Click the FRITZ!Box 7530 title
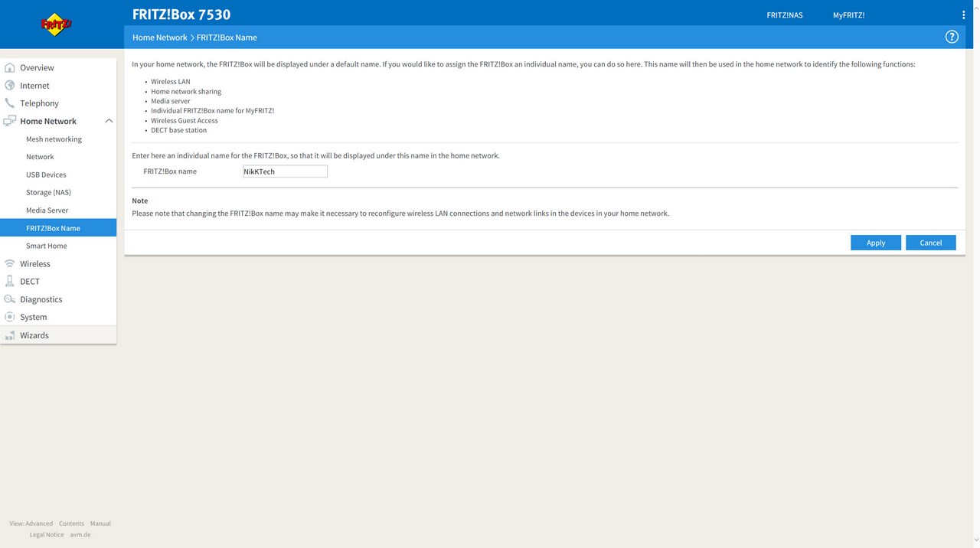Viewport: 980px width, 548px height. [181, 15]
